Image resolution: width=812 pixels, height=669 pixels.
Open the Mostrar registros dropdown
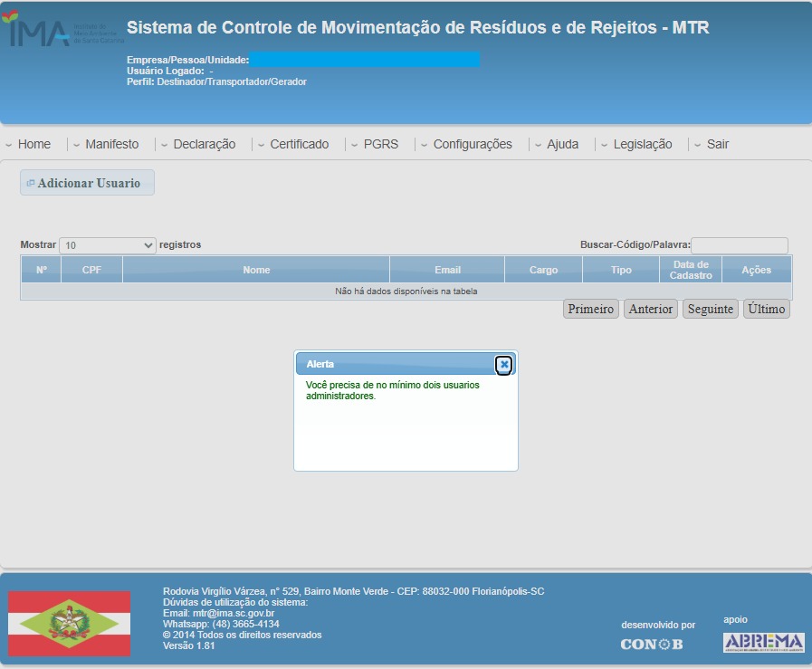pyautogui.click(x=108, y=245)
